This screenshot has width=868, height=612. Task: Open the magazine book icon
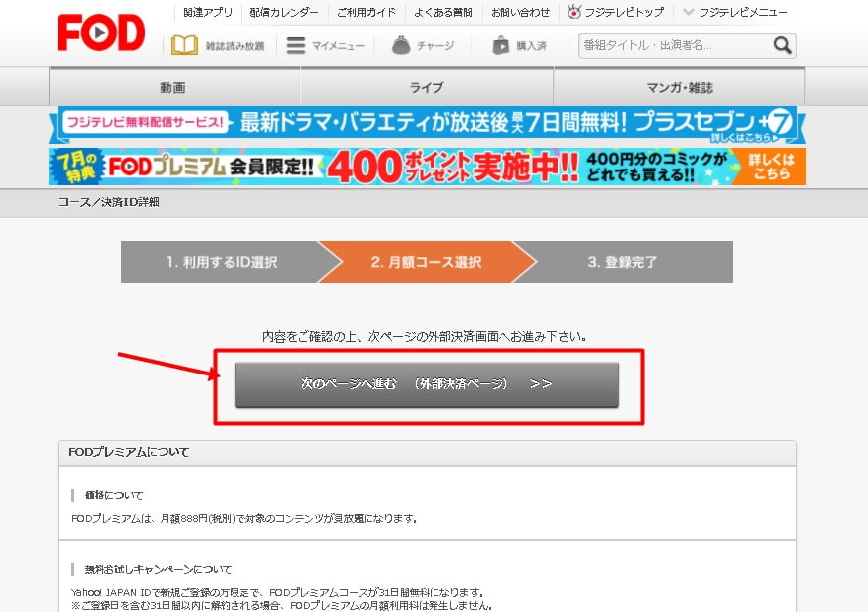point(184,45)
